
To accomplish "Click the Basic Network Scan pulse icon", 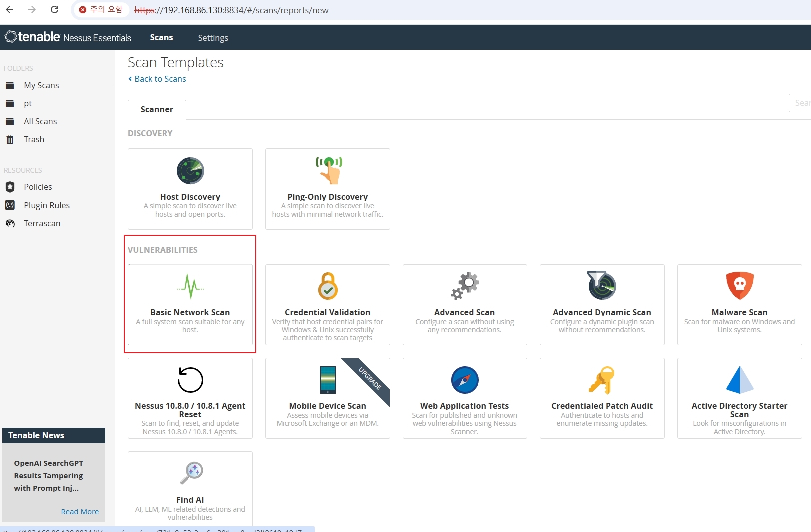I will pyautogui.click(x=190, y=286).
